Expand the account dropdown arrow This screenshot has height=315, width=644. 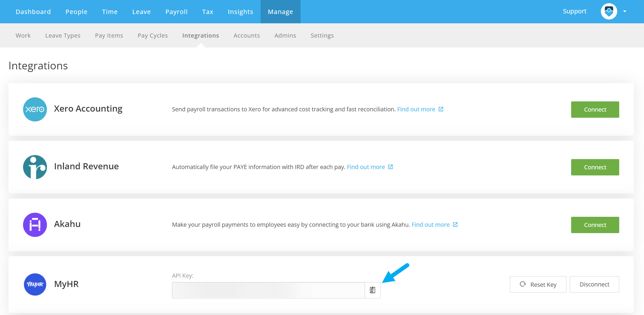(625, 11)
